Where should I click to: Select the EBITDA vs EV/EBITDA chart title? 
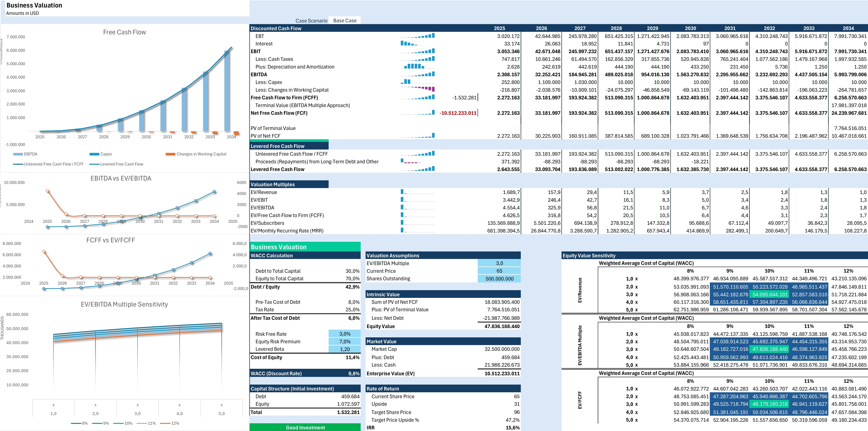point(121,178)
